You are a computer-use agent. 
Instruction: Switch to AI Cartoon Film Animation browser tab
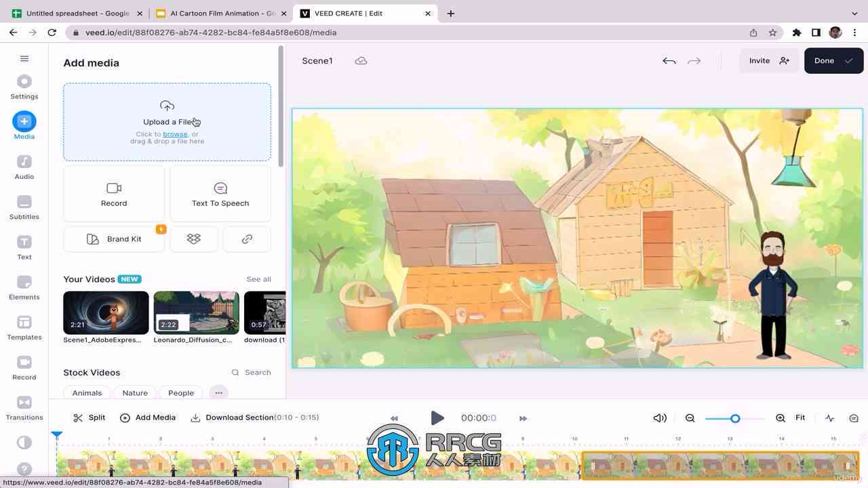(222, 13)
